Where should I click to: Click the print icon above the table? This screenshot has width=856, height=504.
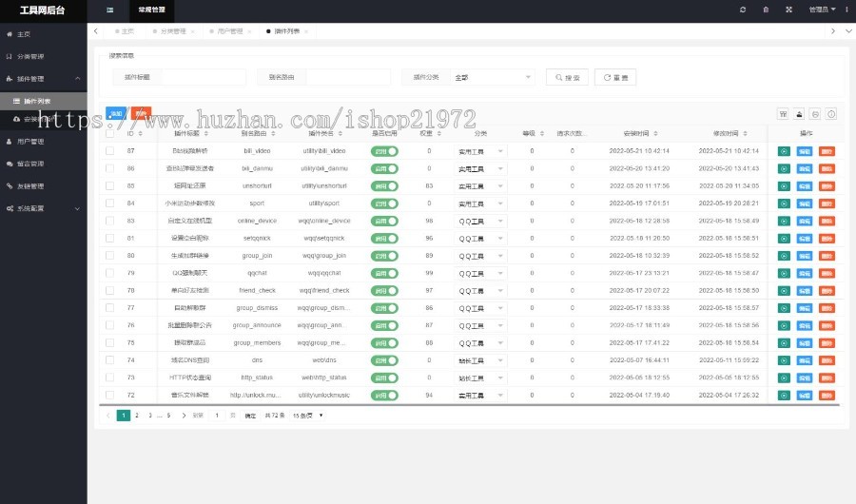[x=815, y=113]
